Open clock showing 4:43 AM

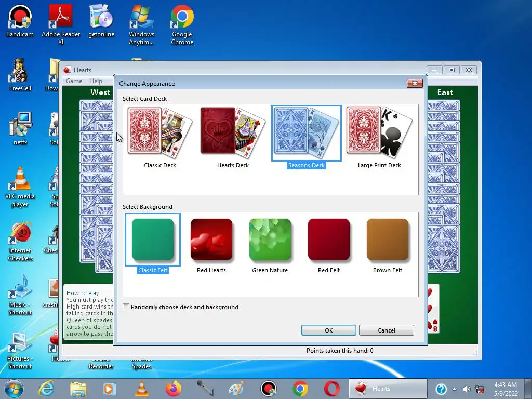click(x=506, y=389)
